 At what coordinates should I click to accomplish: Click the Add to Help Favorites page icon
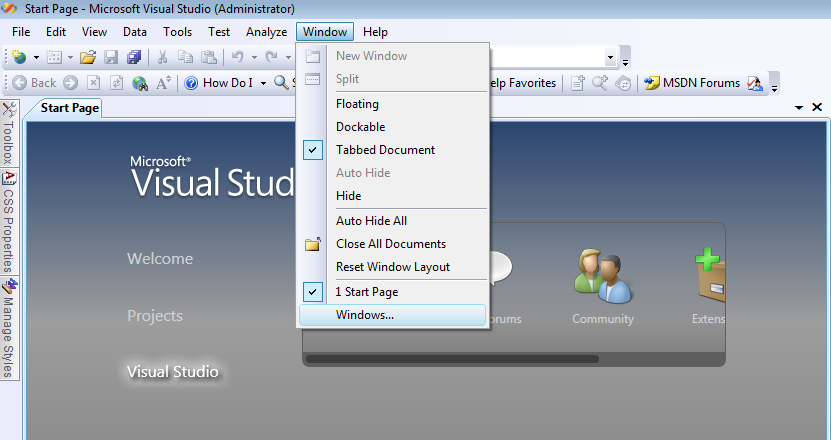[578, 83]
